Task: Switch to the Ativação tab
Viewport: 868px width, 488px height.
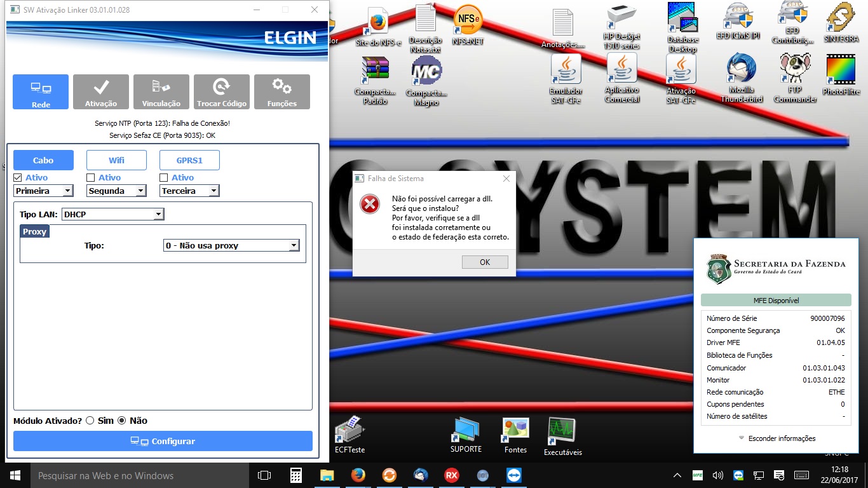Action: pos(101,91)
